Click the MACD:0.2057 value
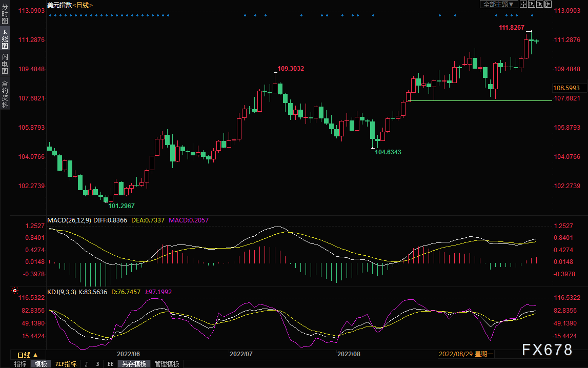Image resolution: width=588 pixels, height=368 pixels. point(189,220)
